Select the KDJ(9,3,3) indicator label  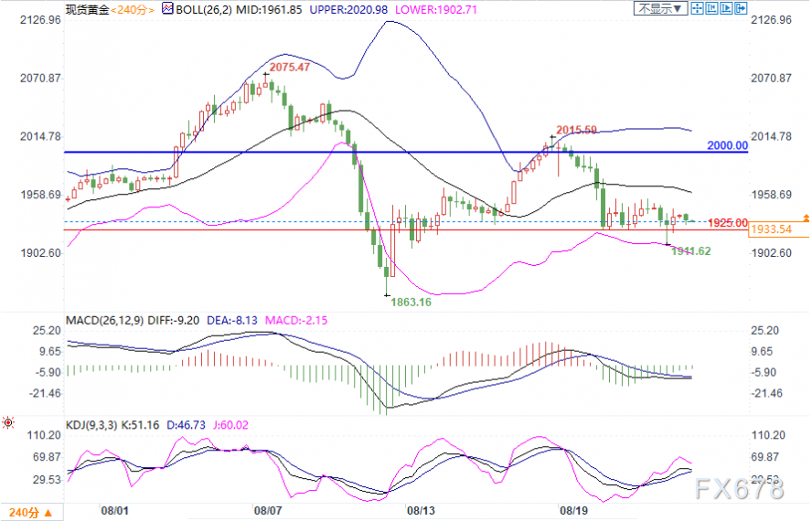[x=91, y=425]
